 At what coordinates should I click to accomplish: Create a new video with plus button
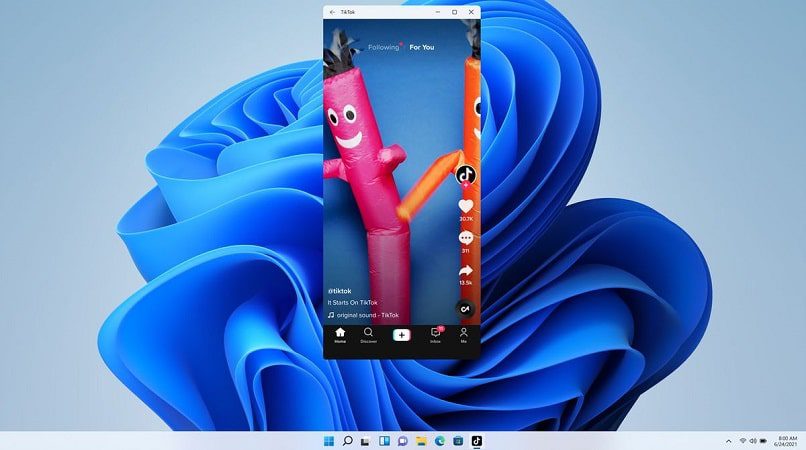point(401,335)
